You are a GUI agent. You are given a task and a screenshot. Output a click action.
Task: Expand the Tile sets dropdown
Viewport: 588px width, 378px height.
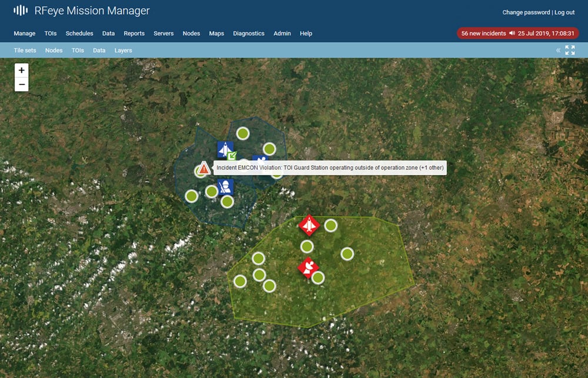tap(25, 51)
